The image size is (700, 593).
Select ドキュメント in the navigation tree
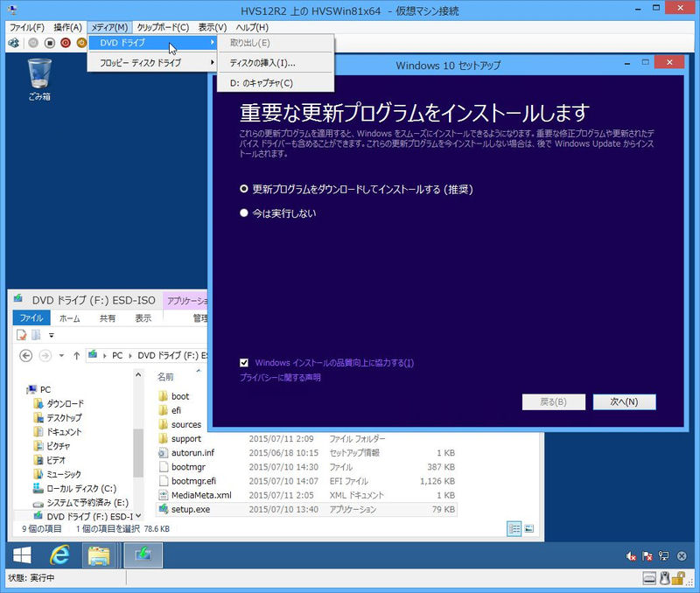pos(64,432)
